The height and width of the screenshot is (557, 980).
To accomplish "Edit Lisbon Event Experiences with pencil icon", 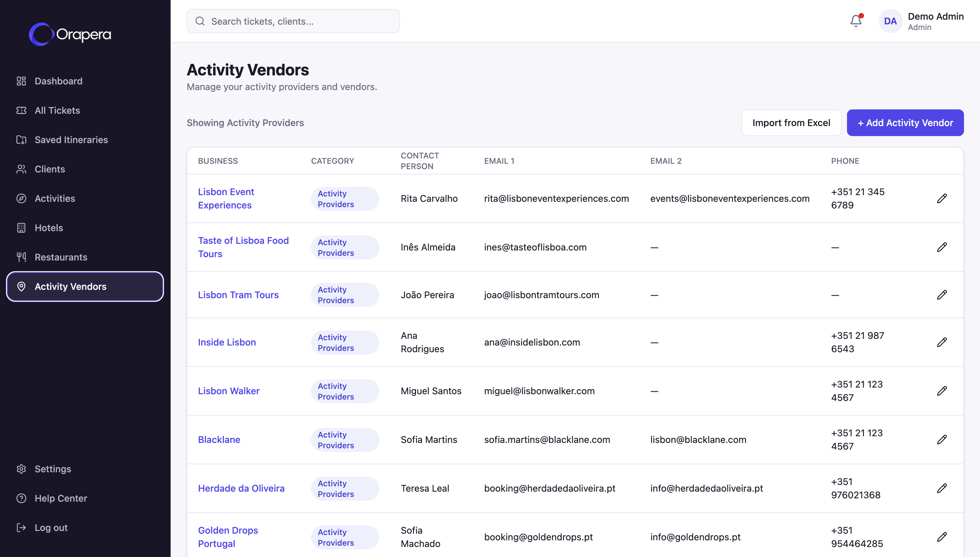I will click(x=942, y=198).
